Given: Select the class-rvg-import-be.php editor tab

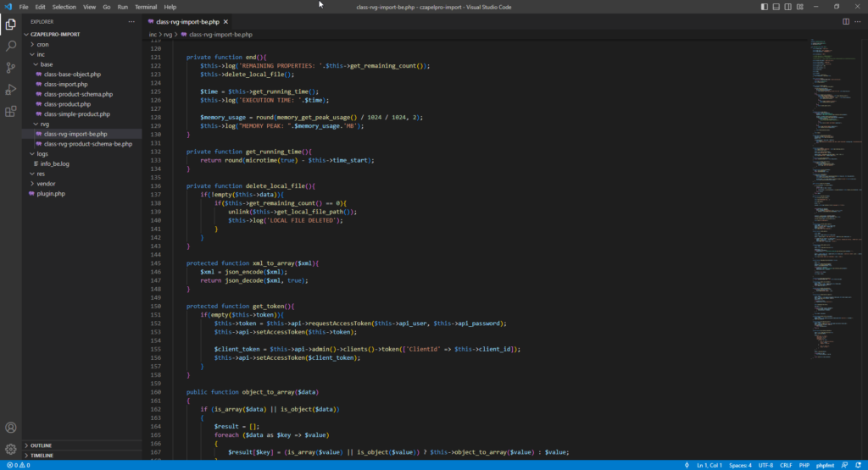Looking at the screenshot, I should pos(187,22).
